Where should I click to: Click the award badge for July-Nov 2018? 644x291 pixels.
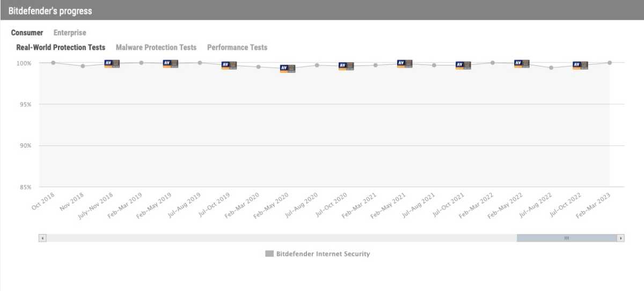112,64
